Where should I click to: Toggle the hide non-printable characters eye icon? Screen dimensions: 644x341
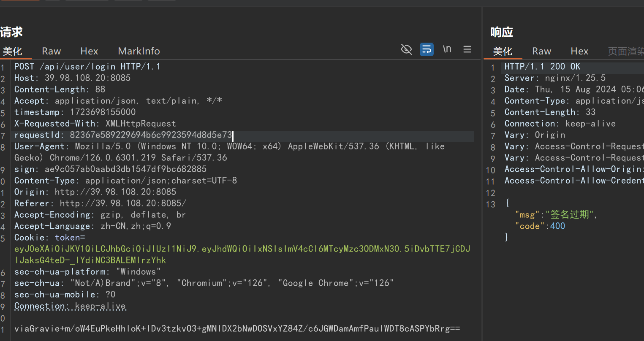click(406, 50)
